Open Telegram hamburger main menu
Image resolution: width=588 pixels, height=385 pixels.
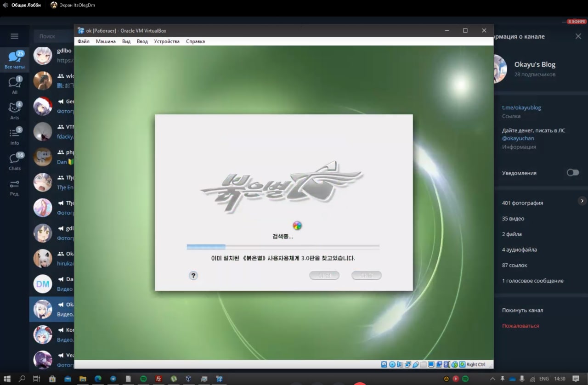[x=15, y=36]
